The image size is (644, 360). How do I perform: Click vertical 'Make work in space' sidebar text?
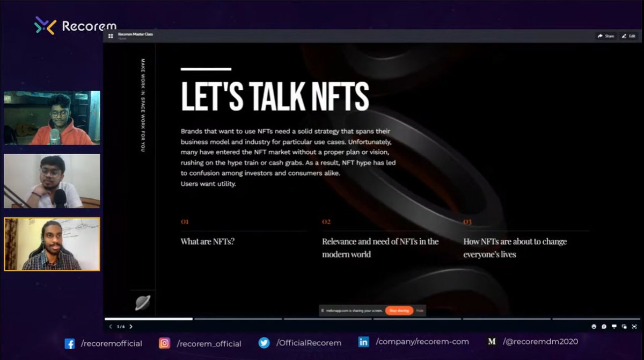pos(143,105)
